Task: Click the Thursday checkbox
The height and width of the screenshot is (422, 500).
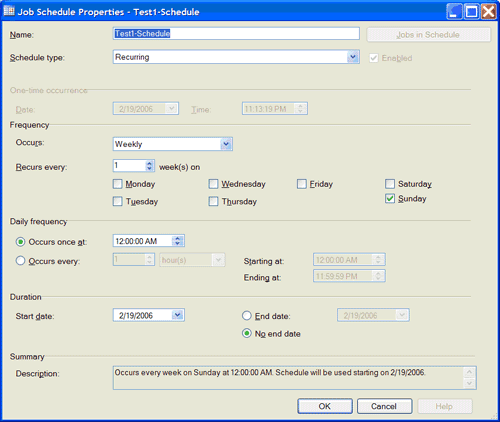Action: click(x=213, y=201)
